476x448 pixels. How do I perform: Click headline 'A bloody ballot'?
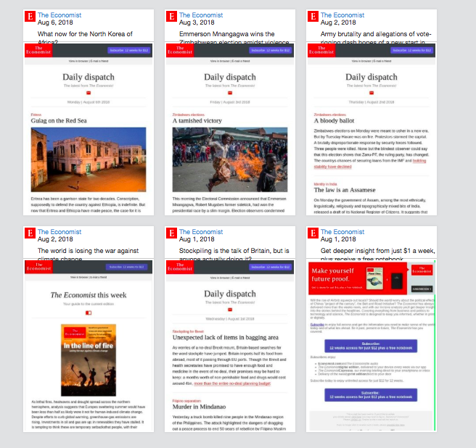pyautogui.click(x=334, y=121)
